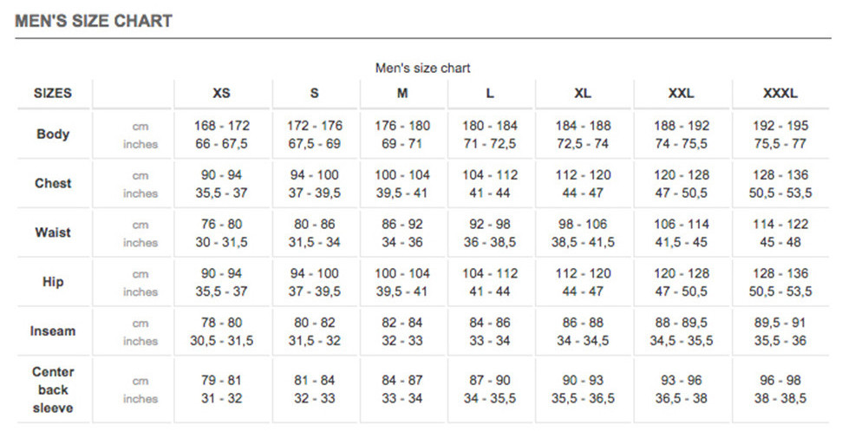The height and width of the screenshot is (432, 868).
Task: Click the Waist row label
Action: (53, 232)
